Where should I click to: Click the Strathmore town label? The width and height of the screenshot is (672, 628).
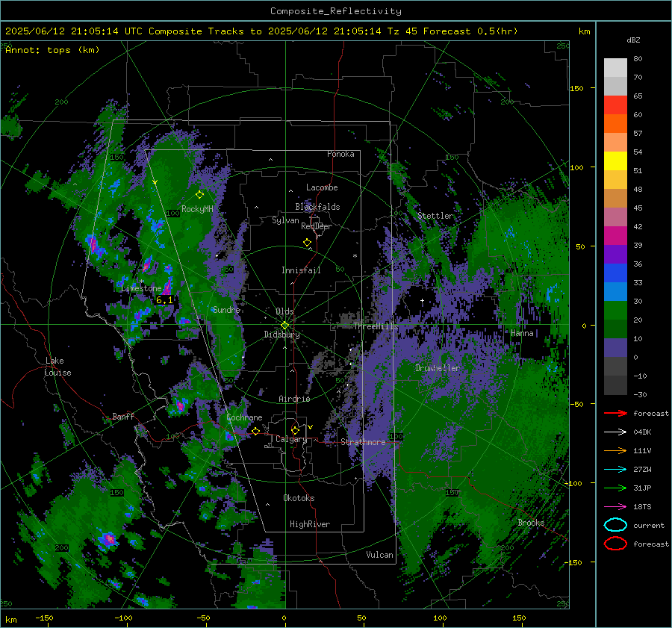(x=363, y=442)
